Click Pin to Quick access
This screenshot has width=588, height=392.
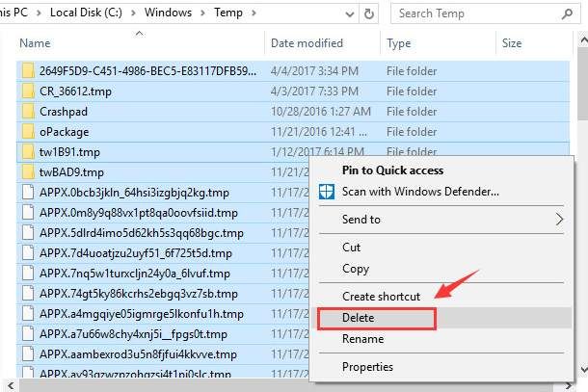click(392, 170)
